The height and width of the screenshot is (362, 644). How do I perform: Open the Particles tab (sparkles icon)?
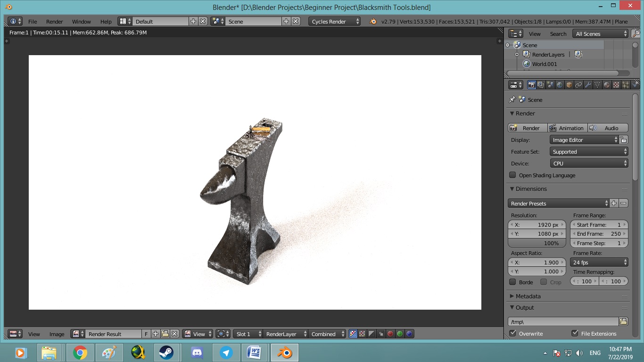click(x=626, y=85)
